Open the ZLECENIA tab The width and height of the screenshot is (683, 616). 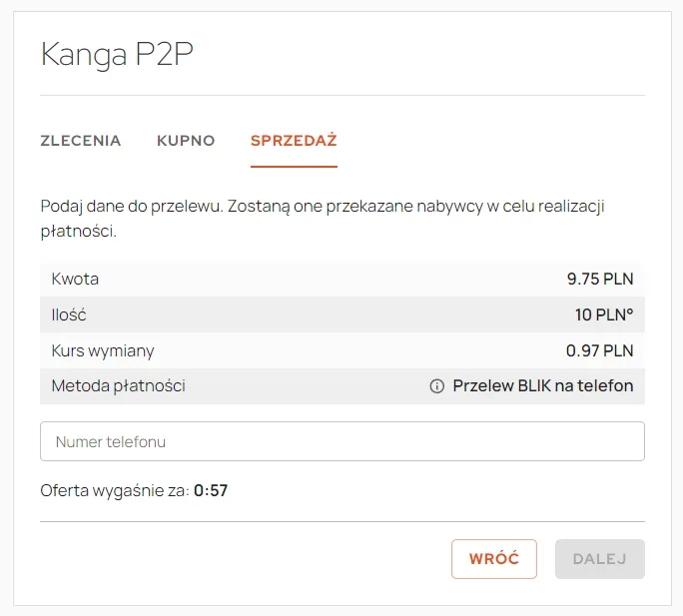(81, 141)
